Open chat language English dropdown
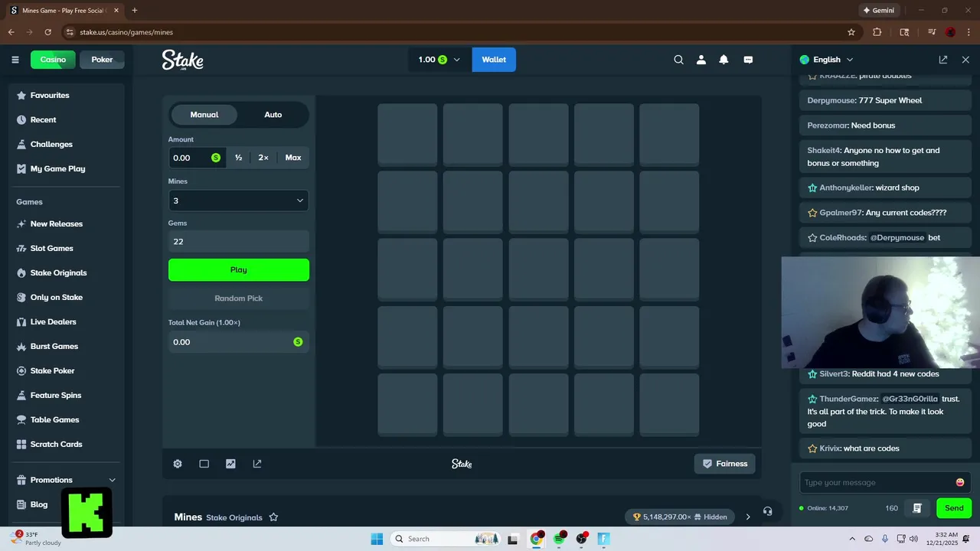The height and width of the screenshot is (551, 980). [x=826, y=60]
